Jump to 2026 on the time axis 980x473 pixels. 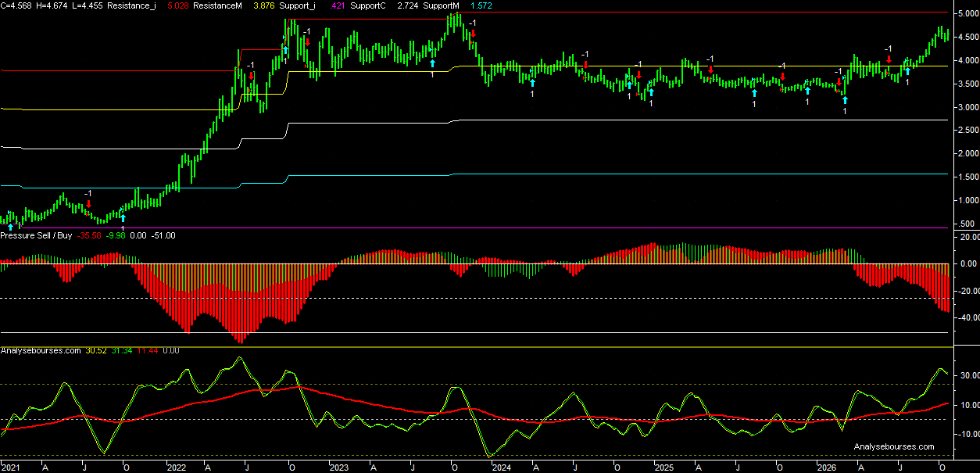[826, 468]
